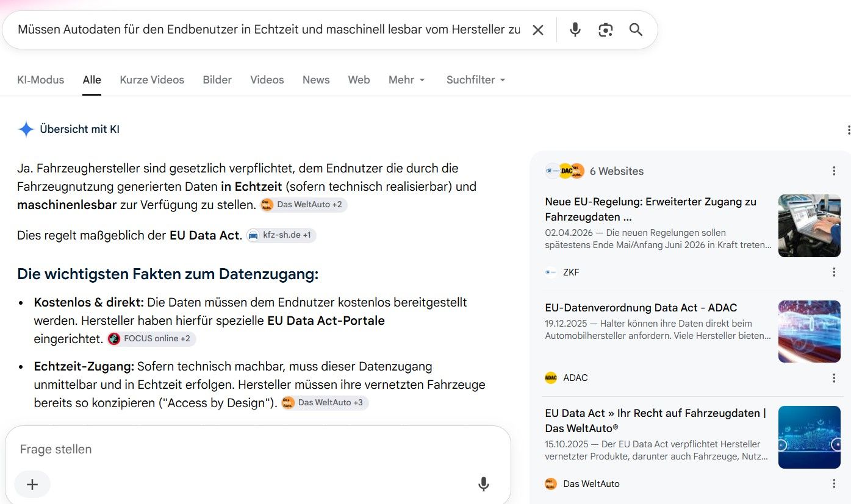Image resolution: width=851 pixels, height=504 pixels.
Task: Click the 02.04.2026 article snippet
Action: click(x=658, y=239)
